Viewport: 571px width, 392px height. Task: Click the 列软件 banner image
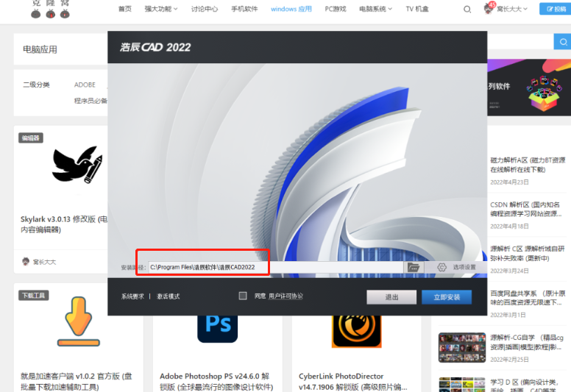[529, 88]
